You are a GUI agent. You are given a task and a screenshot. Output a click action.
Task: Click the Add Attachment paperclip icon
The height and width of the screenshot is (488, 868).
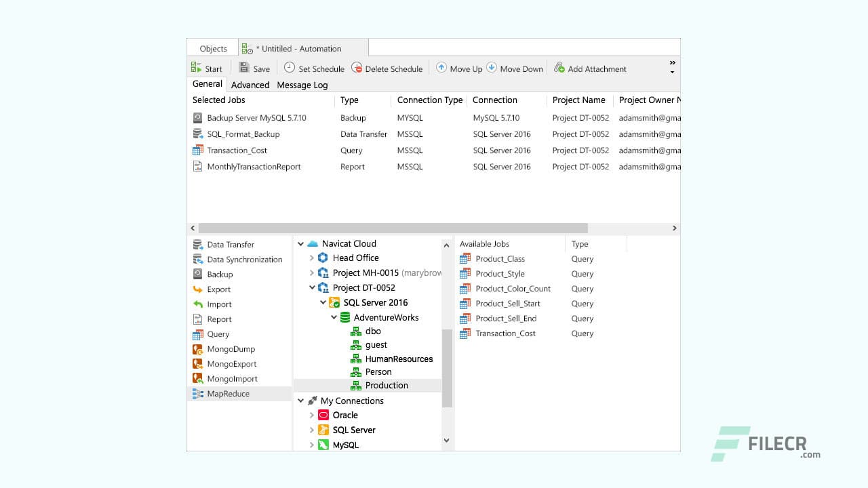(x=559, y=68)
